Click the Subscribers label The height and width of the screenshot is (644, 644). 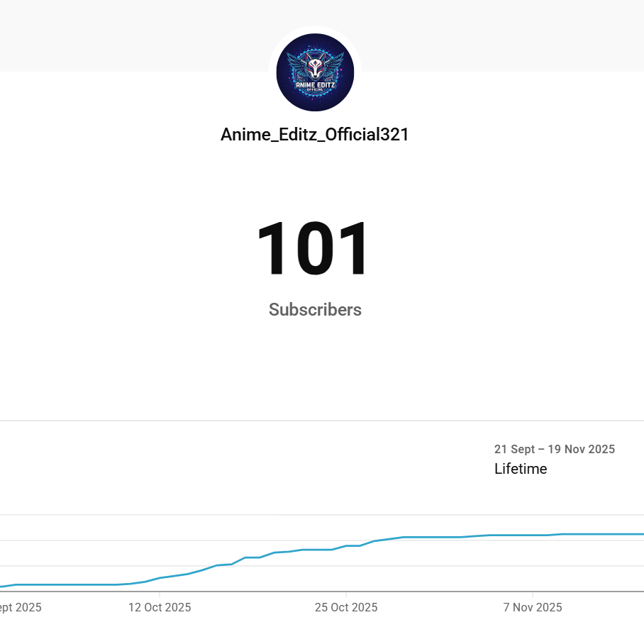315,310
